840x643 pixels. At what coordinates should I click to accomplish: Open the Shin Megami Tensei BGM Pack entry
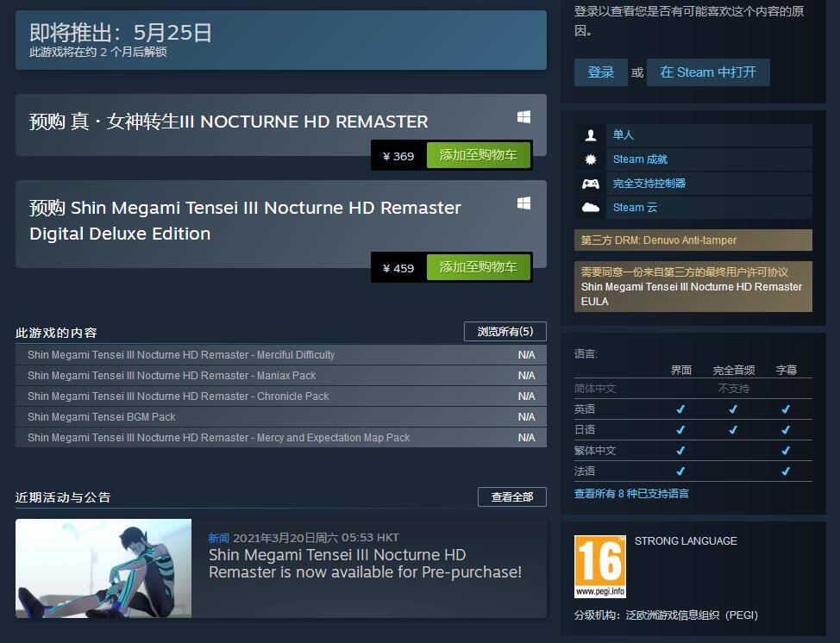click(280, 417)
